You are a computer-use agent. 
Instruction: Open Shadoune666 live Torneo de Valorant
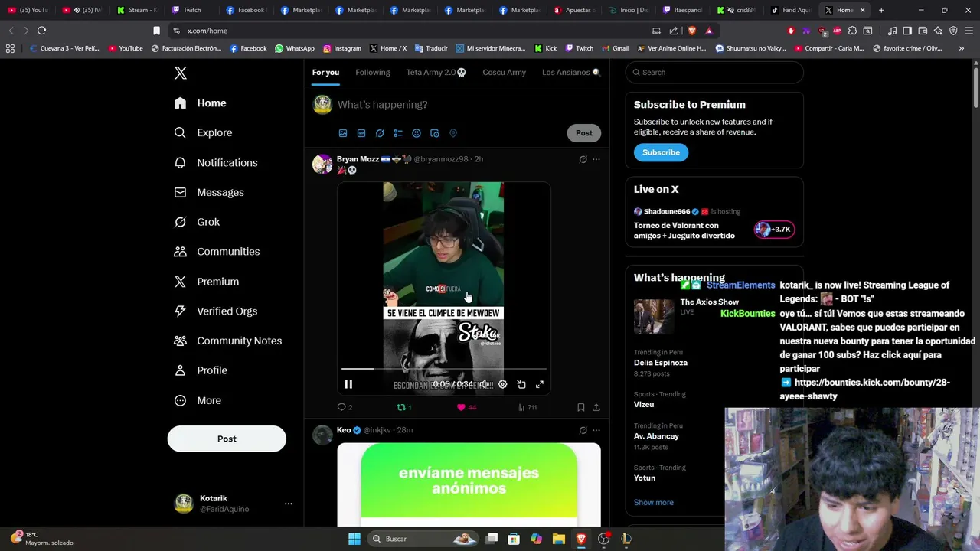pyautogui.click(x=714, y=223)
